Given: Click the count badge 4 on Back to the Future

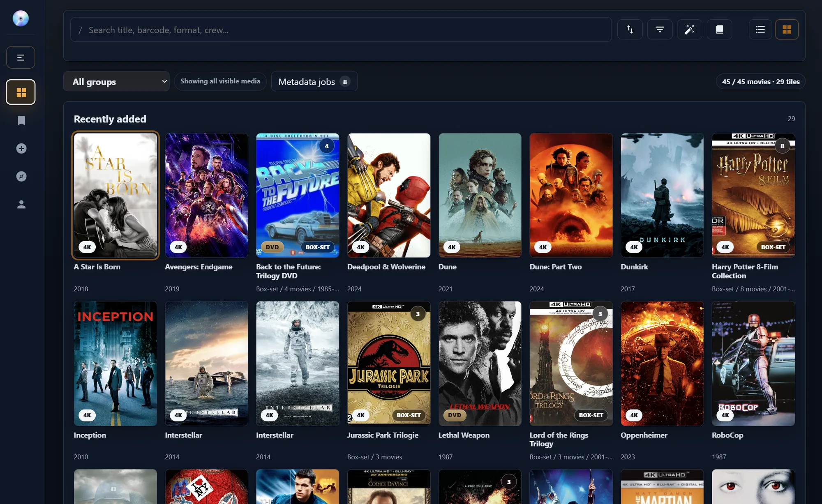Looking at the screenshot, I should 327,146.
